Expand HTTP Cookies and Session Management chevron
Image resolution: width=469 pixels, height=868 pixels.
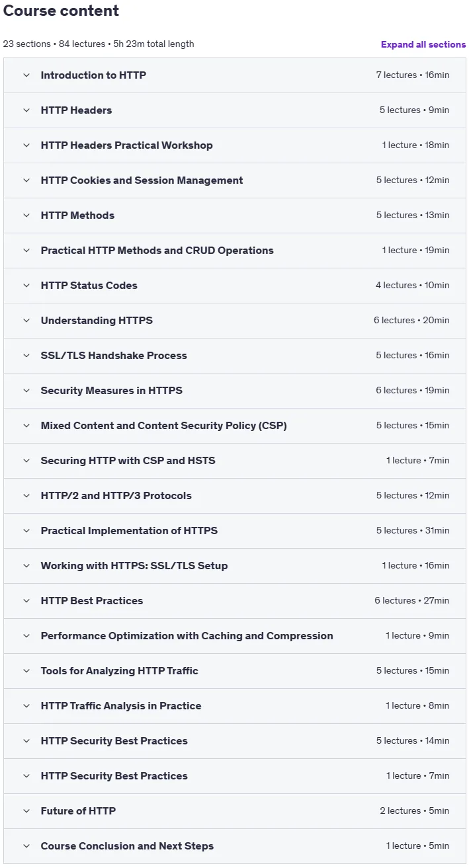pyautogui.click(x=26, y=180)
